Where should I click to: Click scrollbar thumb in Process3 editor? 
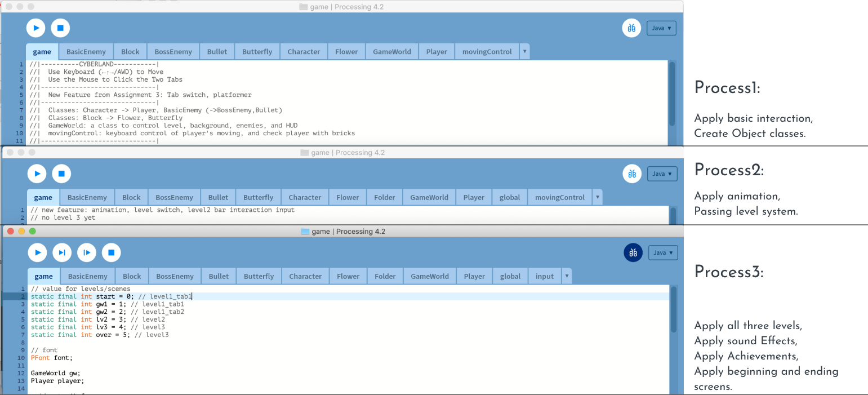click(673, 310)
